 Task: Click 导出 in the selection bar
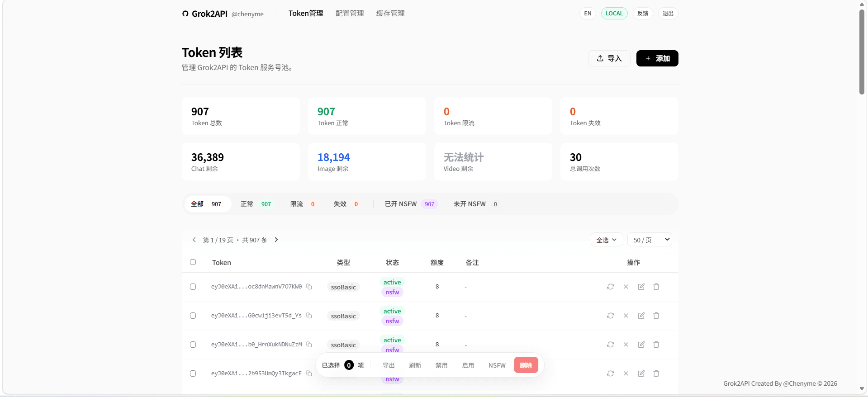(x=389, y=365)
